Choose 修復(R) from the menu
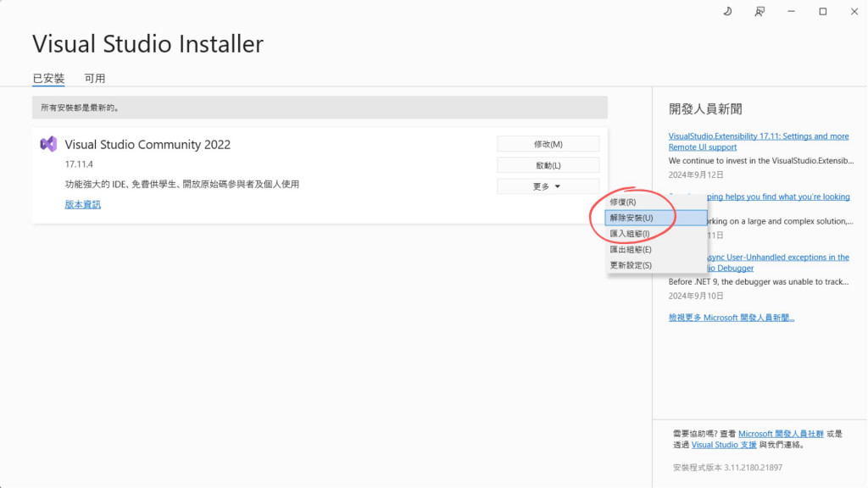 (656, 202)
